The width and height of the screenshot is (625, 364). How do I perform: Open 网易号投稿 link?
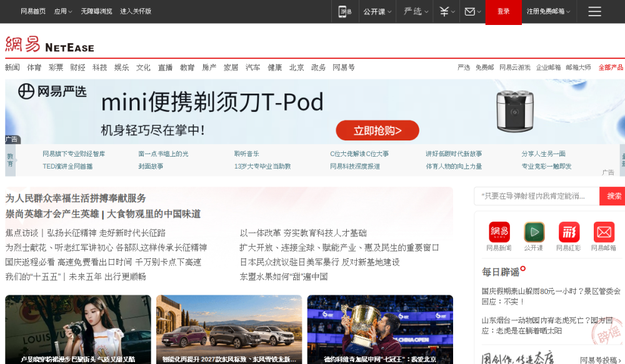(x=601, y=360)
